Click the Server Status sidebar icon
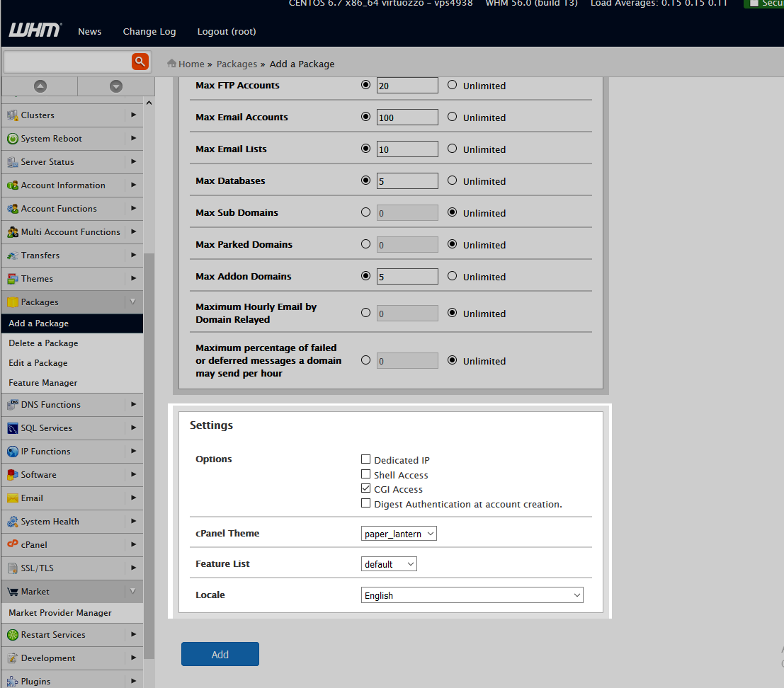 (x=12, y=162)
